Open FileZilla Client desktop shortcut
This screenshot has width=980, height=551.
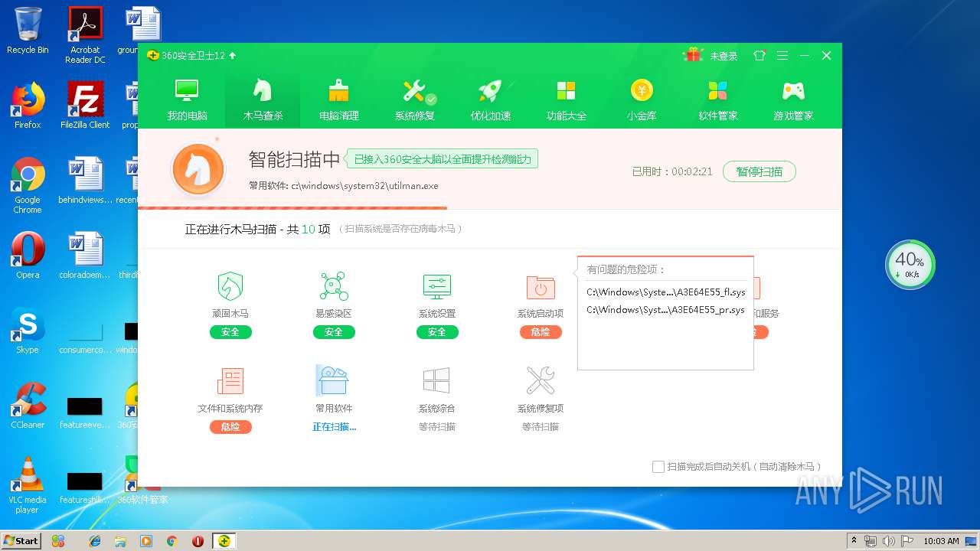[85, 106]
